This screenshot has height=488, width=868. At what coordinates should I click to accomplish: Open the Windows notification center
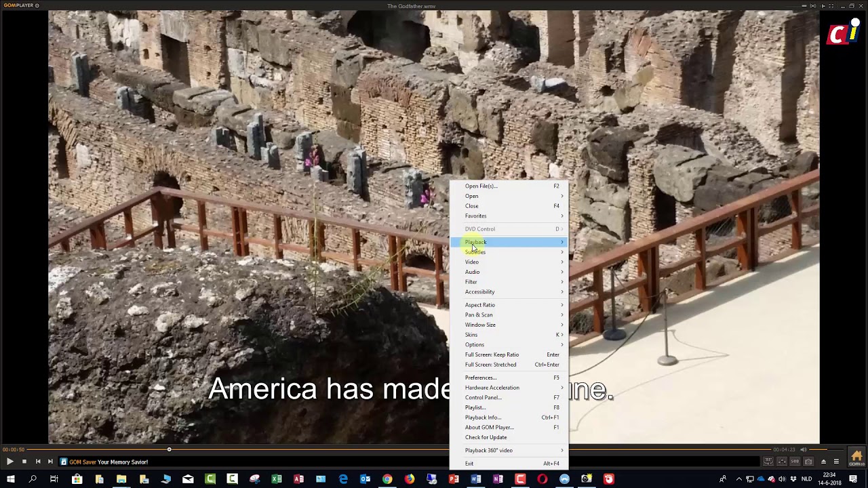(x=853, y=479)
